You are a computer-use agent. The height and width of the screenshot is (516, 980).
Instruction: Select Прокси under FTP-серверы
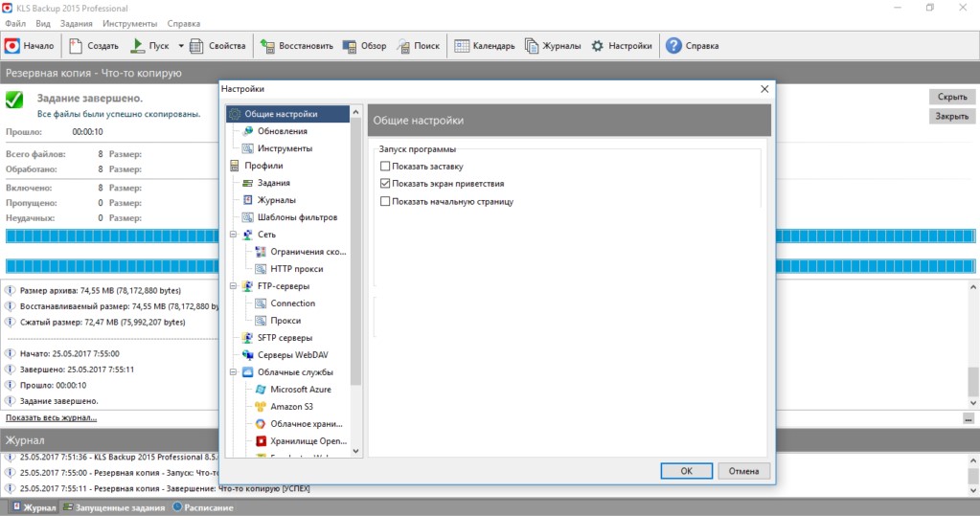click(285, 321)
